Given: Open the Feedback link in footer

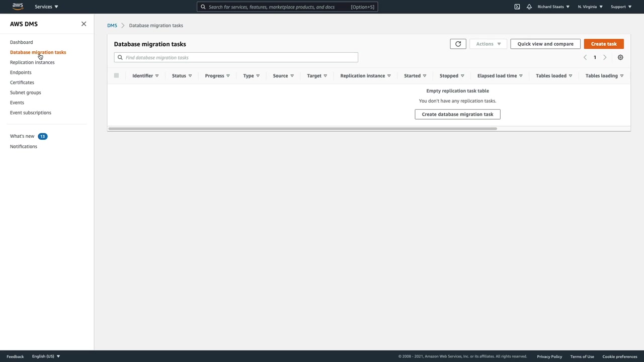Looking at the screenshot, I should coord(15,356).
